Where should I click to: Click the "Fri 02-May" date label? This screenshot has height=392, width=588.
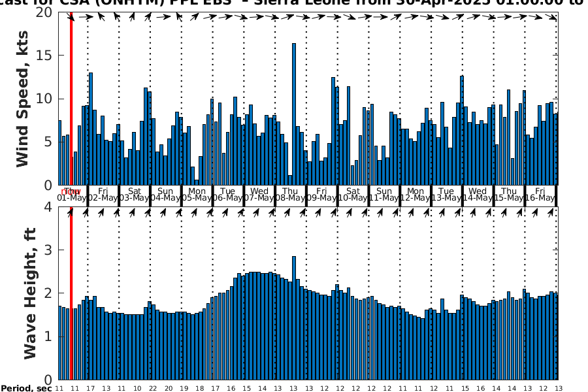[103, 195]
